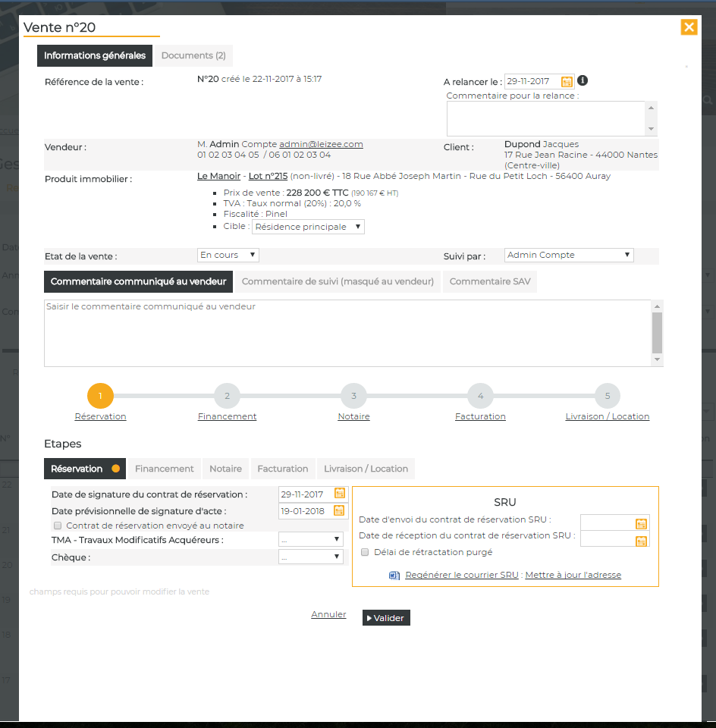Open calendar for SRU contract sending date
716x728 pixels.
(641, 524)
